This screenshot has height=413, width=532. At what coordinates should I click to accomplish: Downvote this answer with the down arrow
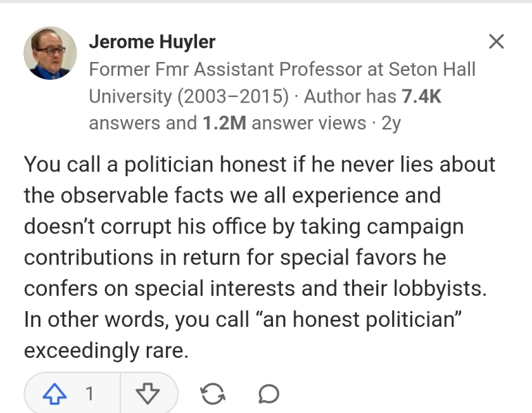click(147, 394)
